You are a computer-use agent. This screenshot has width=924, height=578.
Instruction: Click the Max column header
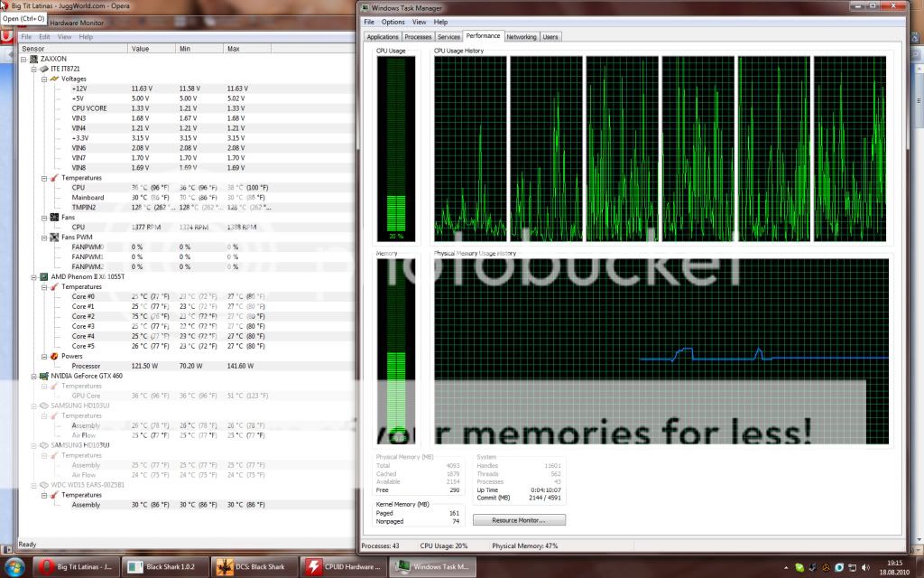click(234, 49)
